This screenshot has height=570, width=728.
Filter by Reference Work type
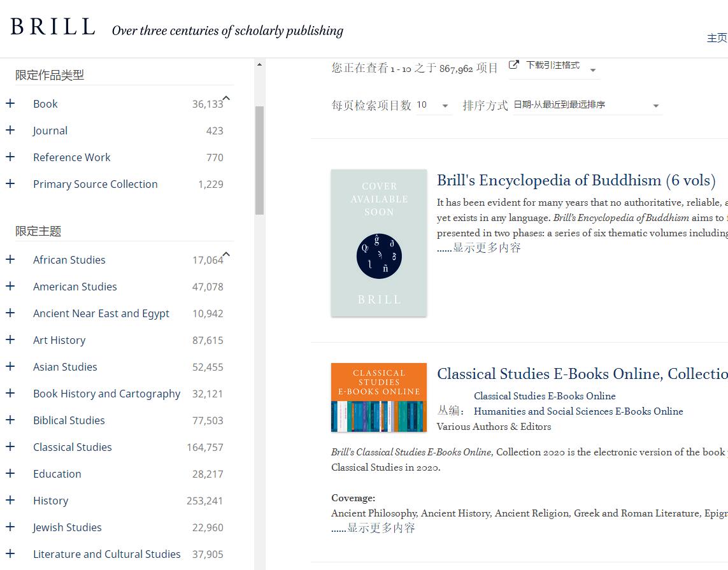71,157
